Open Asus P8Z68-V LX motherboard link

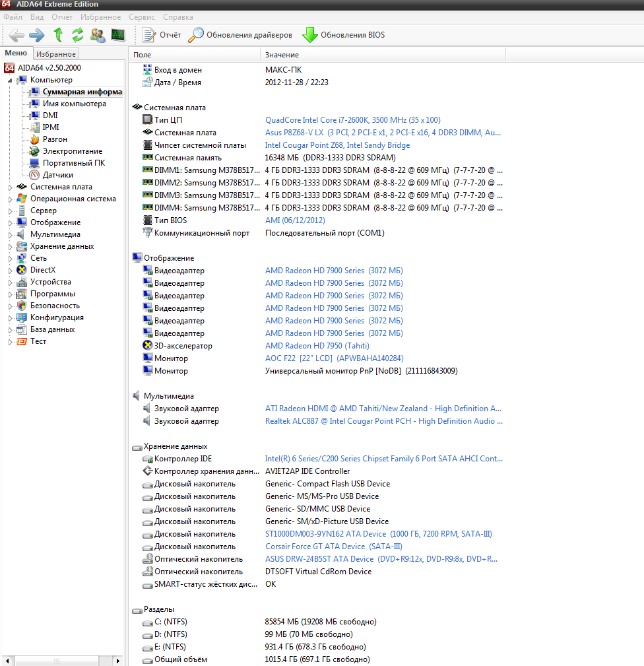pos(383,133)
